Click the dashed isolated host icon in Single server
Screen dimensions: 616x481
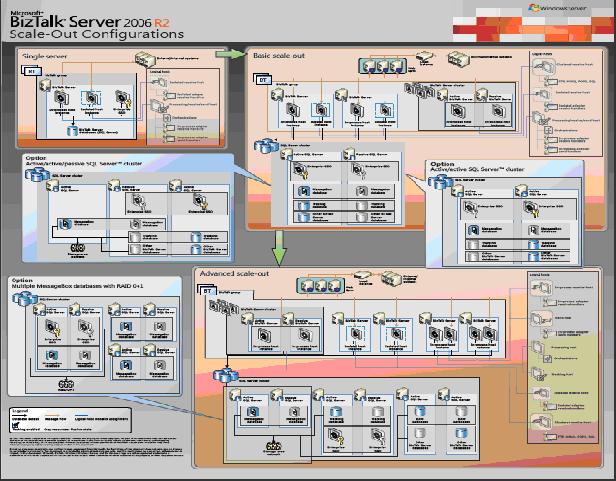click(91, 98)
